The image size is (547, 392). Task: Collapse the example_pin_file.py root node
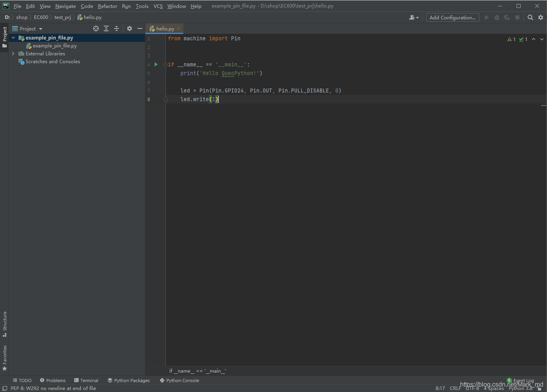(x=13, y=38)
